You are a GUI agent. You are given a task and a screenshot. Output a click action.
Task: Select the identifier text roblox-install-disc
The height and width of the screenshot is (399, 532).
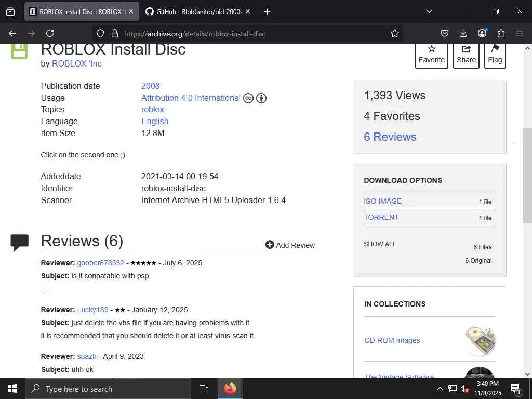click(x=174, y=188)
